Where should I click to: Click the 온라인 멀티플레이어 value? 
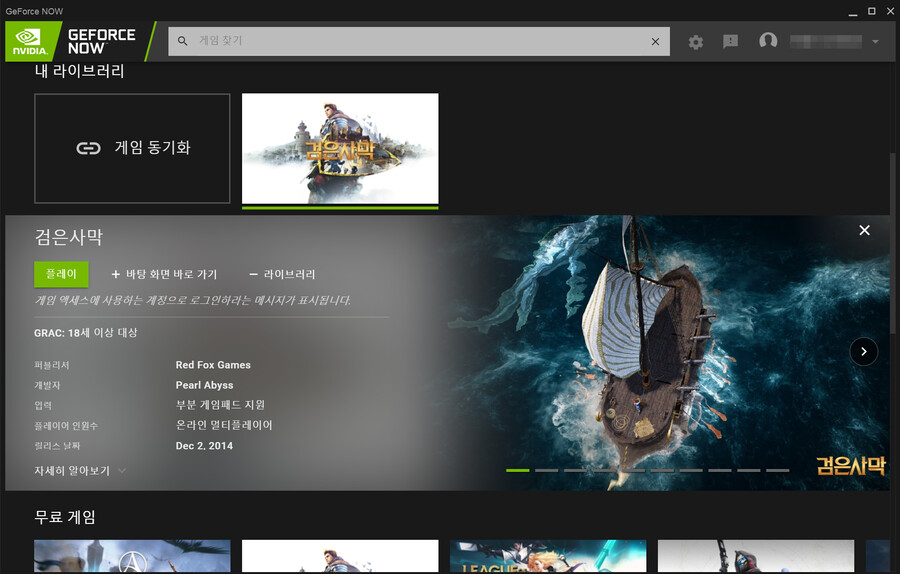224,425
